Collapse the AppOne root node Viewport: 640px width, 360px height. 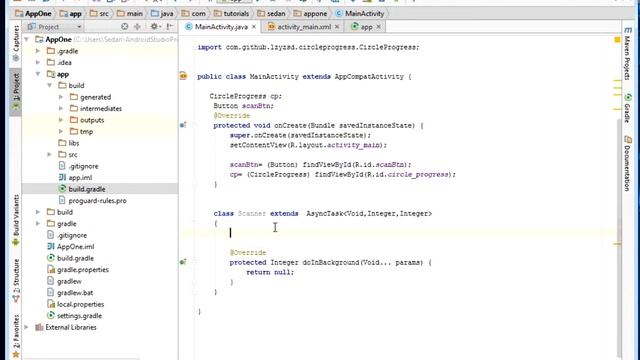pos(27,40)
